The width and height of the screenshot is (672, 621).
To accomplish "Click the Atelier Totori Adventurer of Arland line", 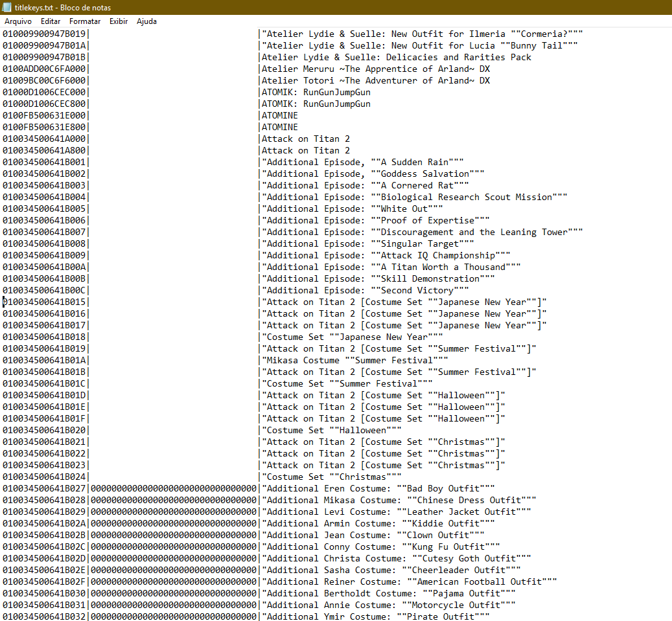I will coord(376,80).
